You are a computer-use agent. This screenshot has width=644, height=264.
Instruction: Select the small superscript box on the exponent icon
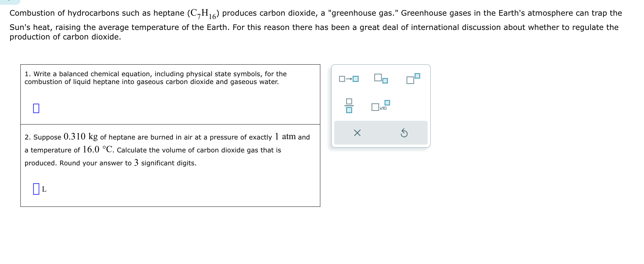[417, 76]
